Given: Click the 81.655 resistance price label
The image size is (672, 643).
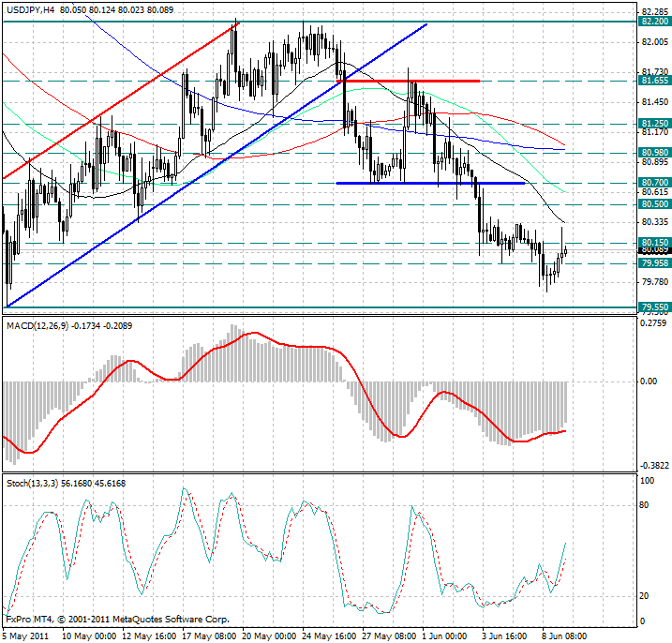Looking at the screenshot, I should (653, 81).
